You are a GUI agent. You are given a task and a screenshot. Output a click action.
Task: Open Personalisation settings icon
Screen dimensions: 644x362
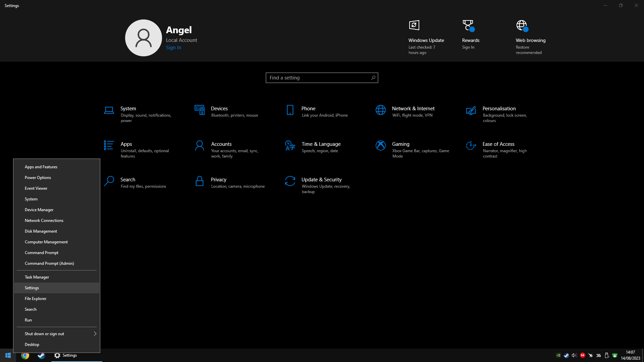point(471,110)
